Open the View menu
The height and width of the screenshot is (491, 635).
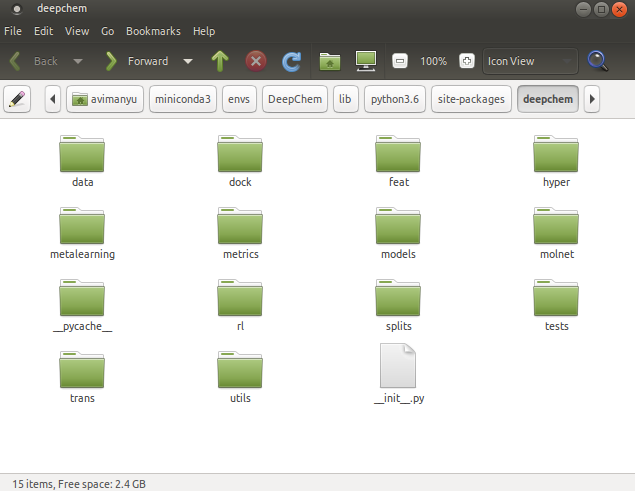coord(77,31)
